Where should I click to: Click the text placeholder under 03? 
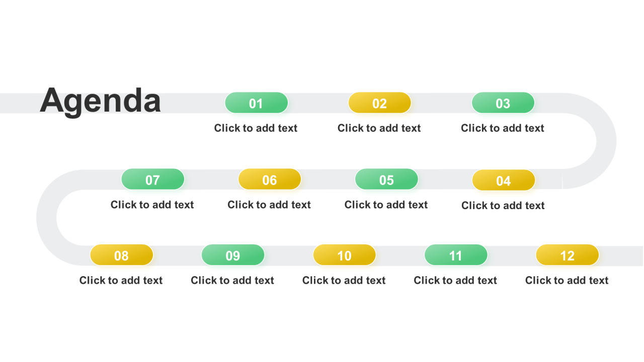[x=503, y=128]
